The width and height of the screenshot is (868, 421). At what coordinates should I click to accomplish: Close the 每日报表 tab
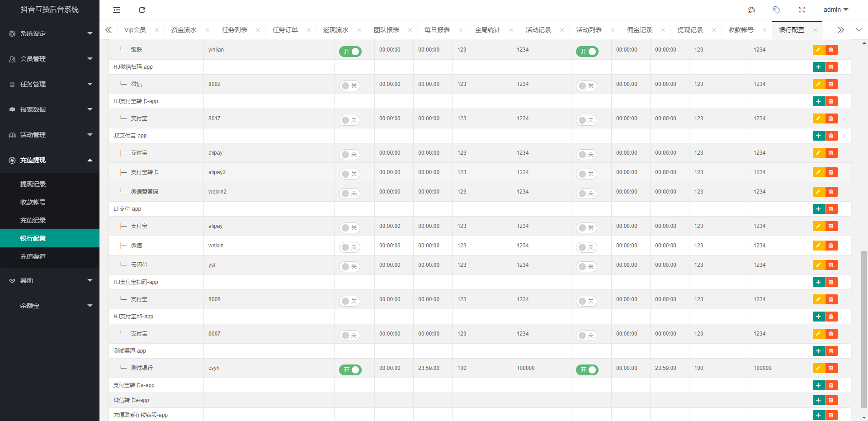click(461, 30)
